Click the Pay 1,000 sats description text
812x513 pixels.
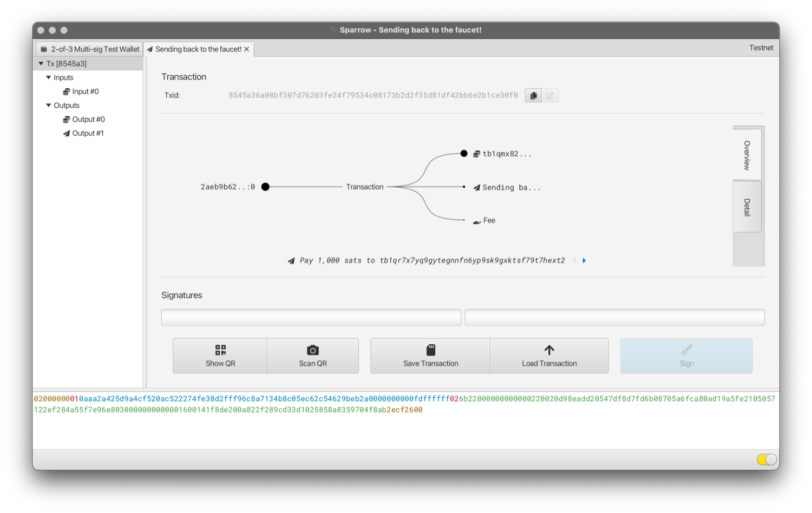click(x=433, y=261)
